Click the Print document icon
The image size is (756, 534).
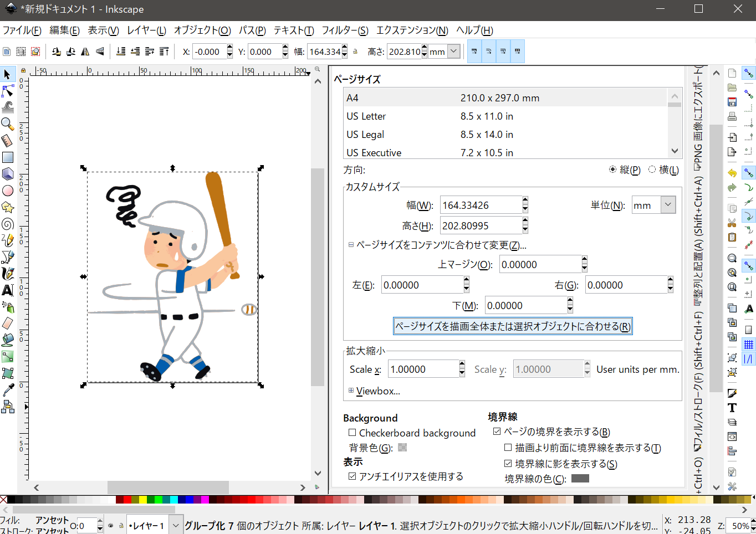pyautogui.click(x=732, y=116)
